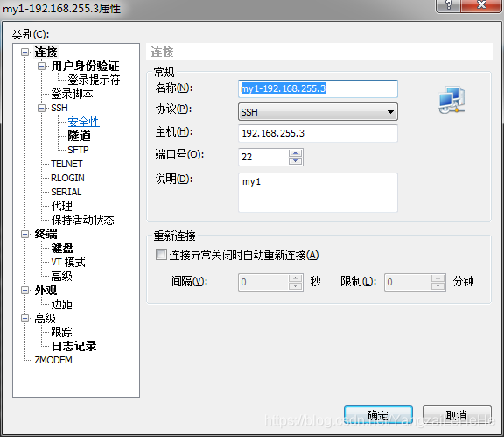504x437 pixels.
Task: Collapse the 外观 tree node
Action: point(24,290)
